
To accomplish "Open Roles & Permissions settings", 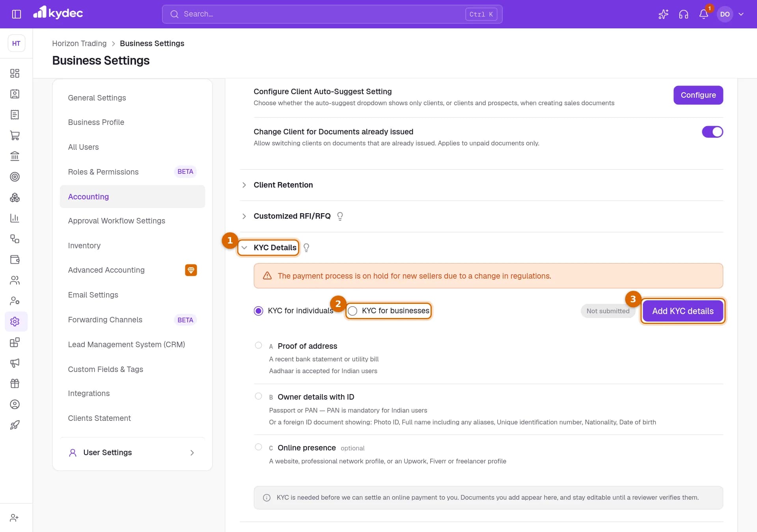I will [x=103, y=172].
